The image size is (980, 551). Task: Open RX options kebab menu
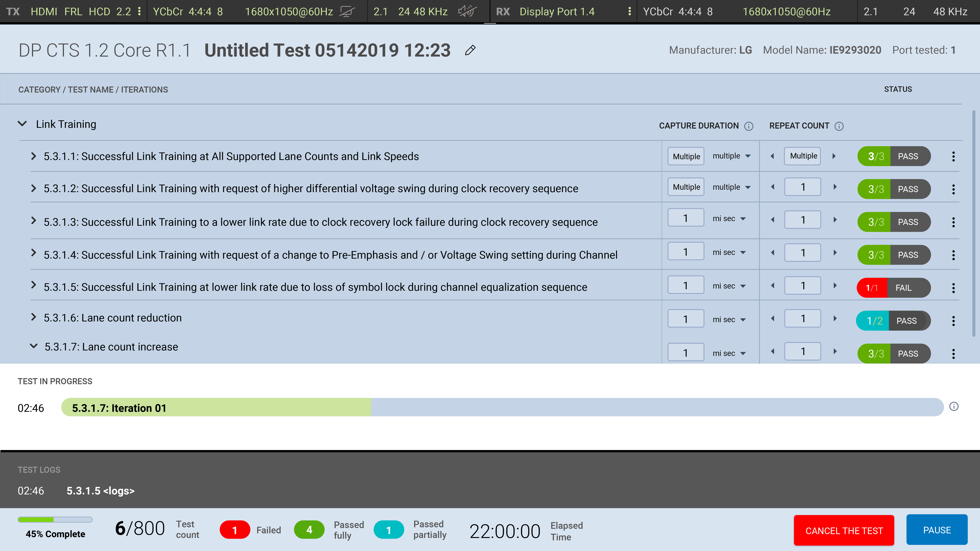click(x=630, y=11)
